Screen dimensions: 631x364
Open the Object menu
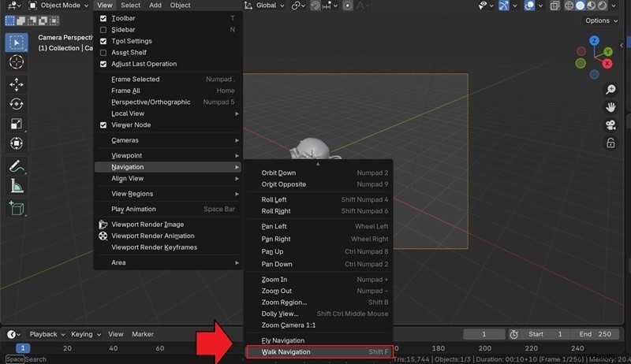click(180, 6)
